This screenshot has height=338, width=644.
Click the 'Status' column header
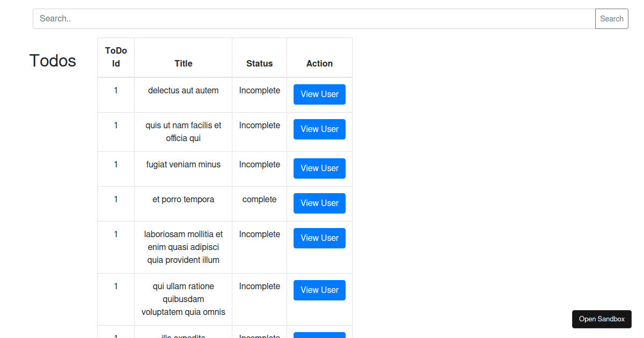coord(259,63)
